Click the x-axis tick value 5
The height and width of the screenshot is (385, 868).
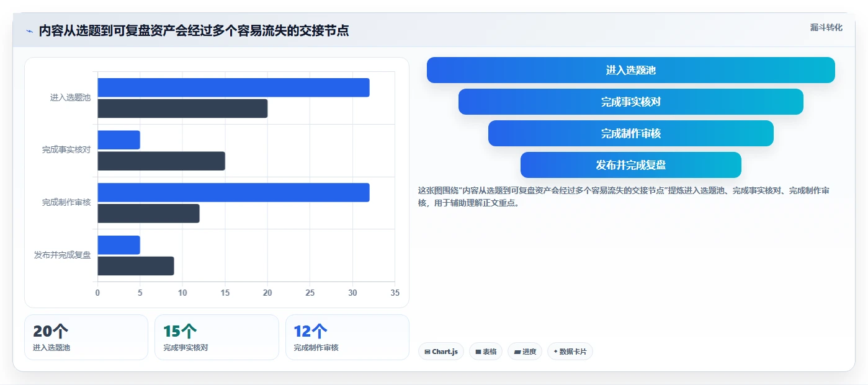click(140, 293)
